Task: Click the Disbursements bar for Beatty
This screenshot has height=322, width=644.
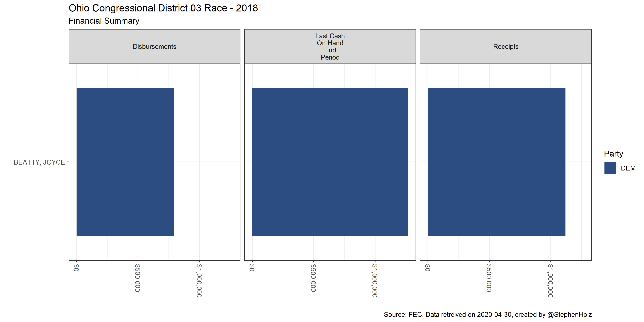Action: pos(125,162)
